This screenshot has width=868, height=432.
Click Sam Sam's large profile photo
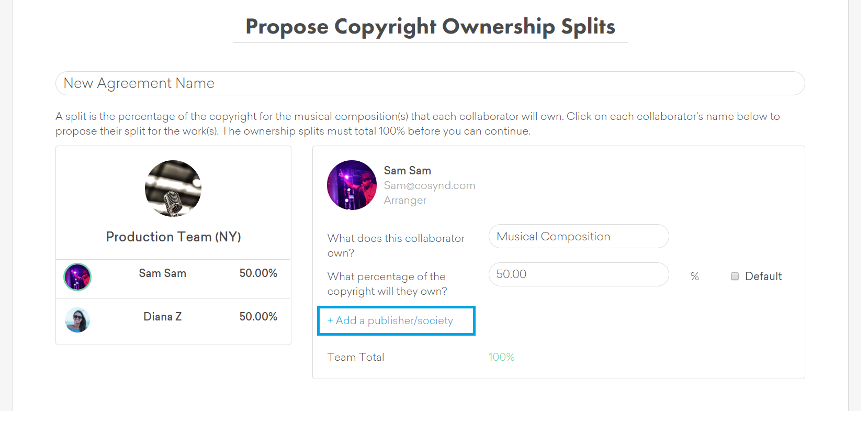point(352,185)
